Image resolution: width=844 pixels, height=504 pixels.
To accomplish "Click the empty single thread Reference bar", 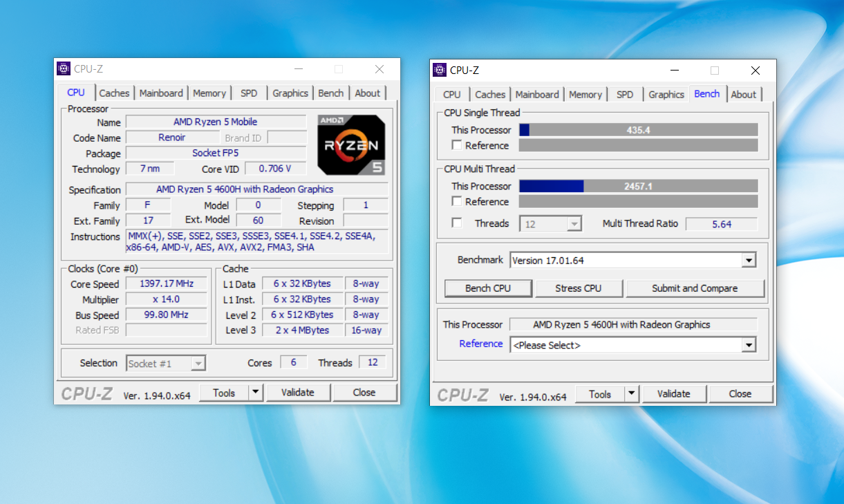I will tap(639, 145).
